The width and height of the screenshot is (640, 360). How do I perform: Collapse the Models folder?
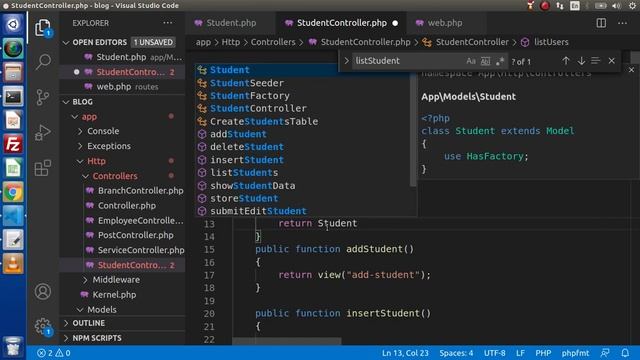pos(80,309)
